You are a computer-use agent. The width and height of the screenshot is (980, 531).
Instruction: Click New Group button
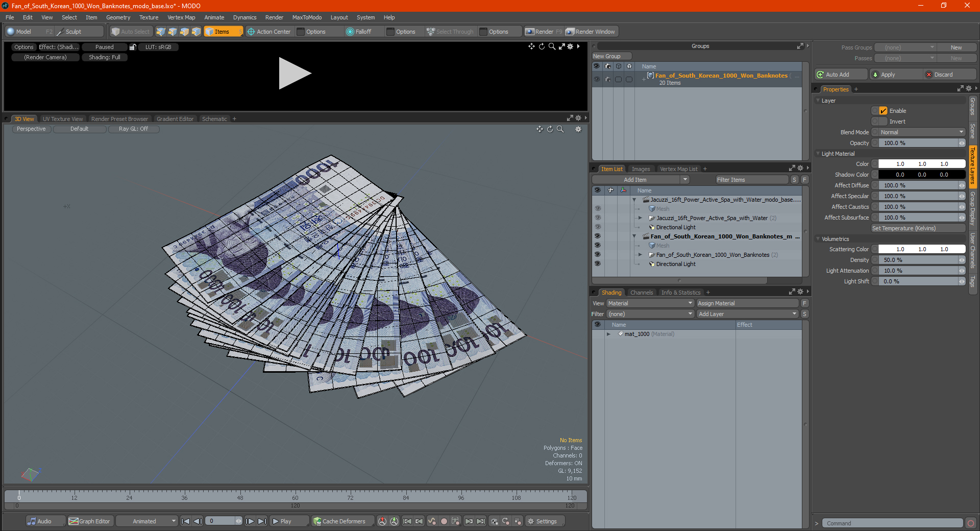pyautogui.click(x=611, y=56)
